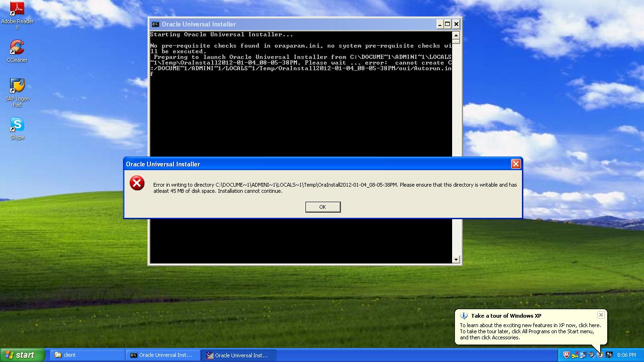The width and height of the screenshot is (644, 362).
Task: Select the SAP Logon Pad desktop icon
Action: [x=17, y=92]
